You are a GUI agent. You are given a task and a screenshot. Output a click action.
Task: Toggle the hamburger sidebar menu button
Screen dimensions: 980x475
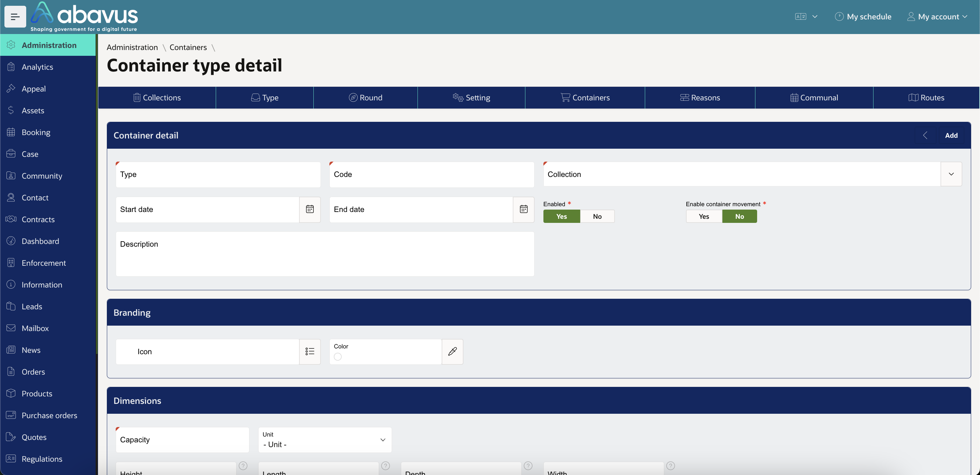[15, 17]
